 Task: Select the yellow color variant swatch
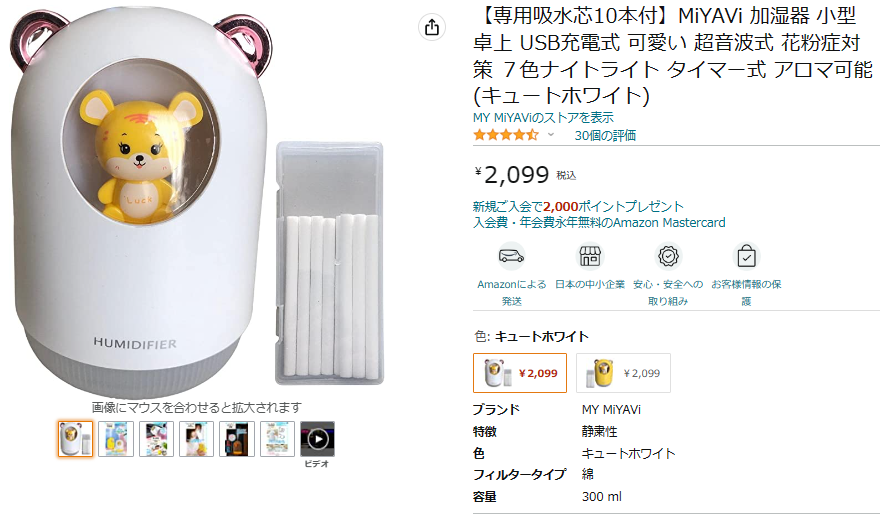[623, 373]
